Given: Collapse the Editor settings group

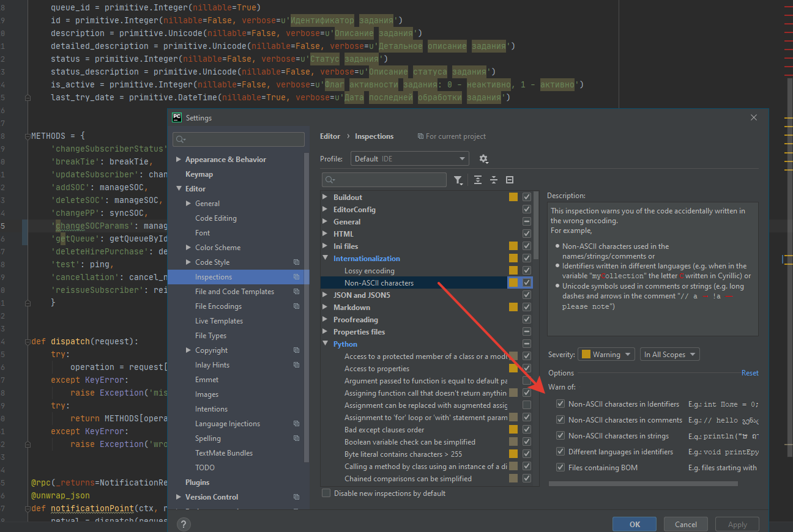Looking at the screenshot, I should (x=179, y=189).
